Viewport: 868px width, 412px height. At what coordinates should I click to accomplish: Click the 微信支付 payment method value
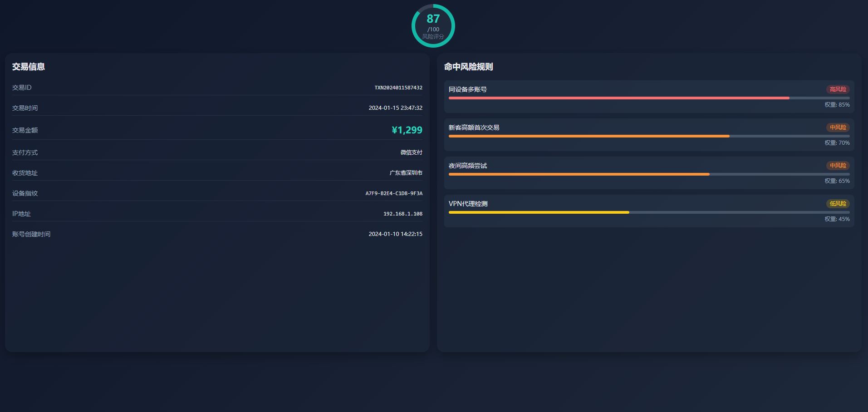pyautogui.click(x=411, y=152)
